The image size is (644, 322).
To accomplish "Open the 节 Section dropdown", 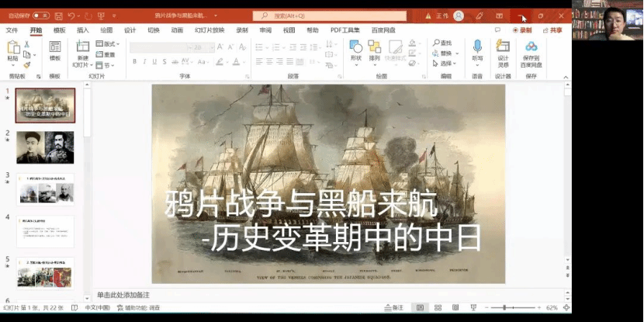I will pos(105,65).
